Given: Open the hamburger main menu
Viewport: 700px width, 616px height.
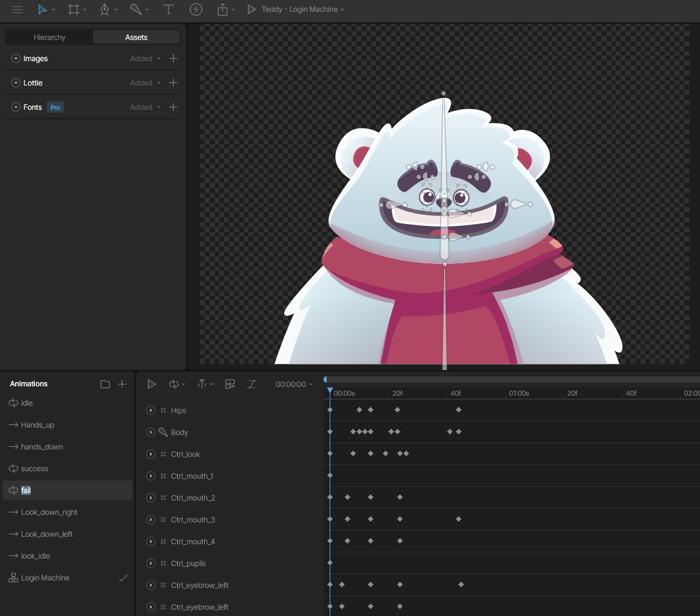Looking at the screenshot, I should (17, 9).
